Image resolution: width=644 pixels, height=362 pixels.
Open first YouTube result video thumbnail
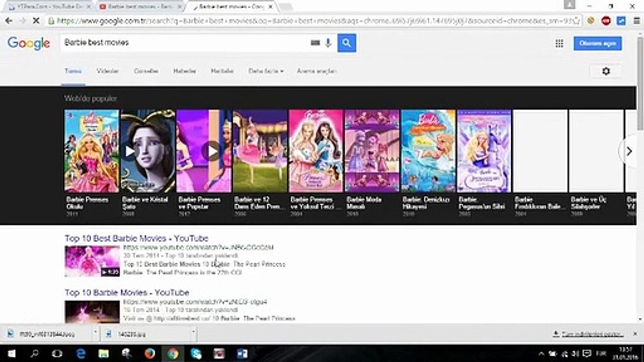pos(92,261)
